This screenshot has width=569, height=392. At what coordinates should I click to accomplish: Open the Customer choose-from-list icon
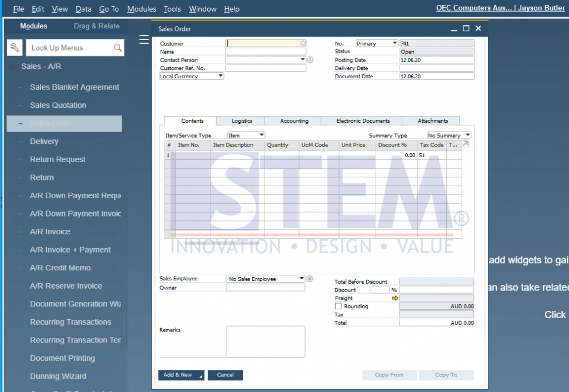pyautogui.click(x=303, y=43)
